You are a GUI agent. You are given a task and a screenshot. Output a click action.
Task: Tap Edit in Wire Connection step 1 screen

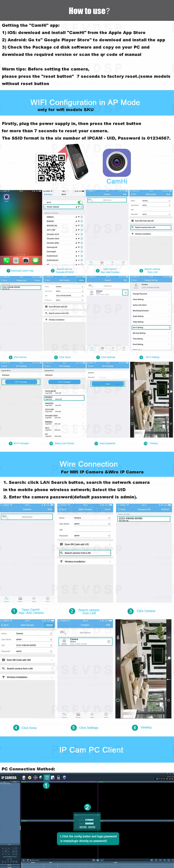tap(50, 509)
